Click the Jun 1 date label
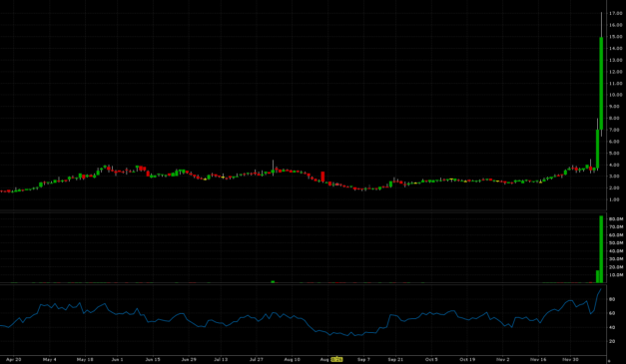Image resolution: width=626 pixels, height=364 pixels. [x=117, y=360]
